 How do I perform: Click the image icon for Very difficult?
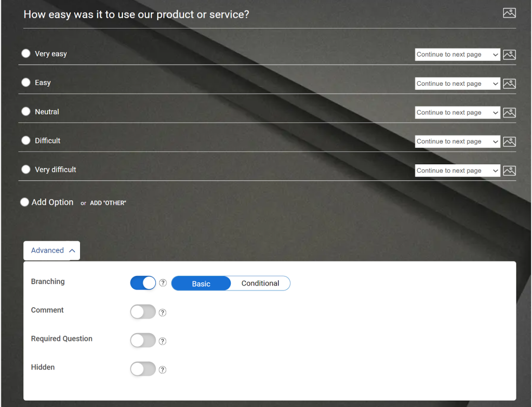tap(509, 170)
